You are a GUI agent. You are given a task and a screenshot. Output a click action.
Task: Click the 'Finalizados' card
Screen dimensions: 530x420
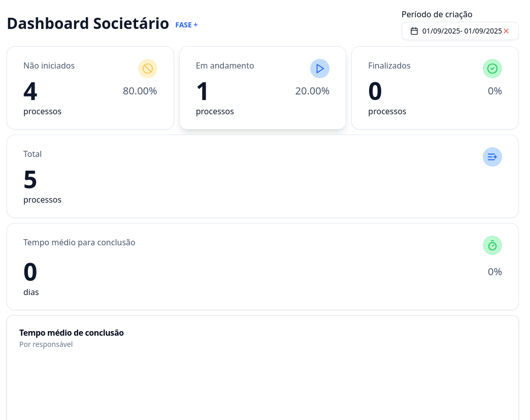coord(435,87)
